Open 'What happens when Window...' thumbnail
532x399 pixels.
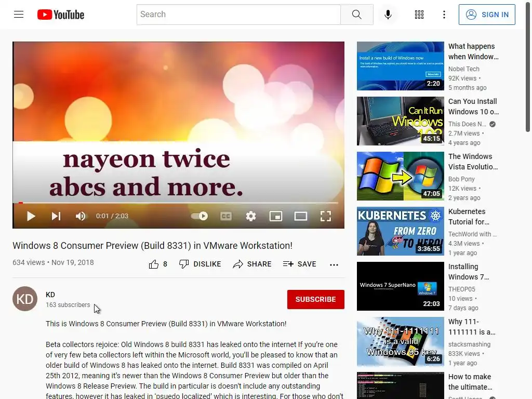(401, 66)
